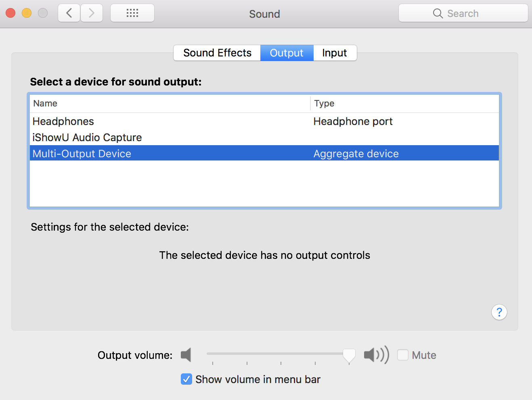
Task: Click the loud volume speaker icon
Action: click(x=376, y=355)
